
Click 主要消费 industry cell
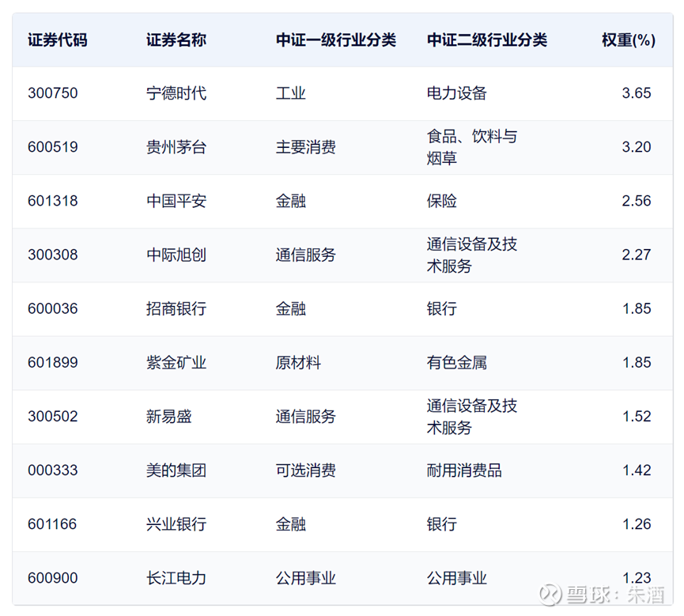pos(306,147)
